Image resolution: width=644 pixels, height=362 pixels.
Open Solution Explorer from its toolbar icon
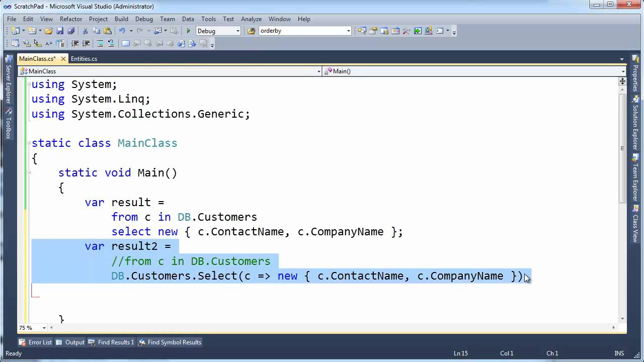[x=362, y=31]
